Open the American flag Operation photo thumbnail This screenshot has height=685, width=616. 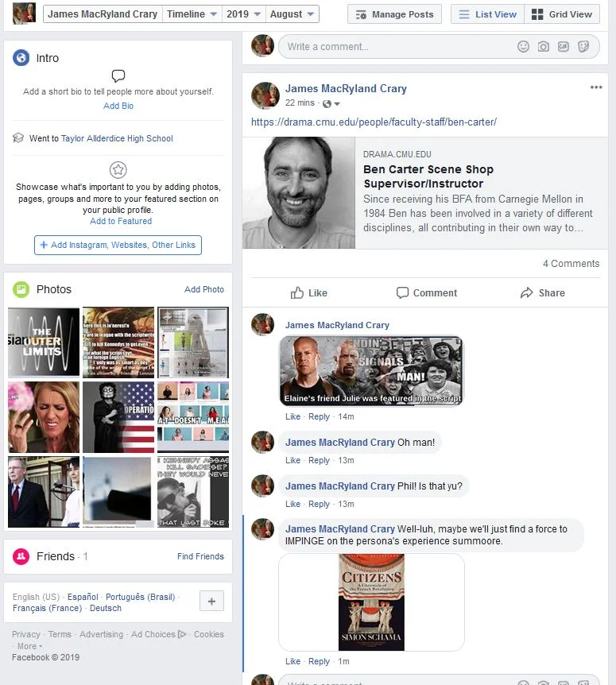[118, 416]
